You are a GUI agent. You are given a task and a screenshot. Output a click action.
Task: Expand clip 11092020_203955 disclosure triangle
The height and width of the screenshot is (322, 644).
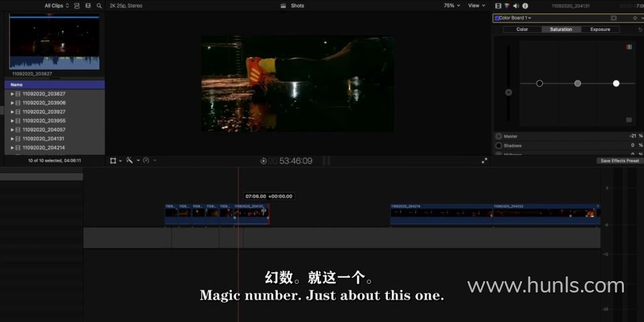[12, 121]
